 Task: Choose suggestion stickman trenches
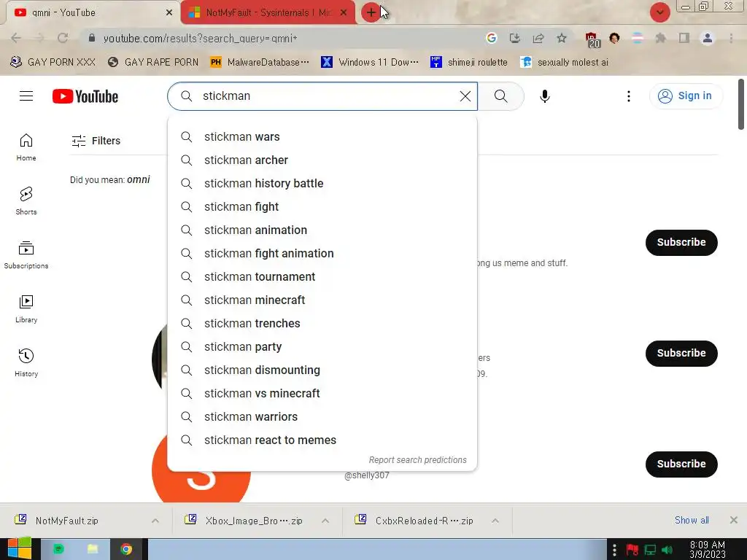322,323
